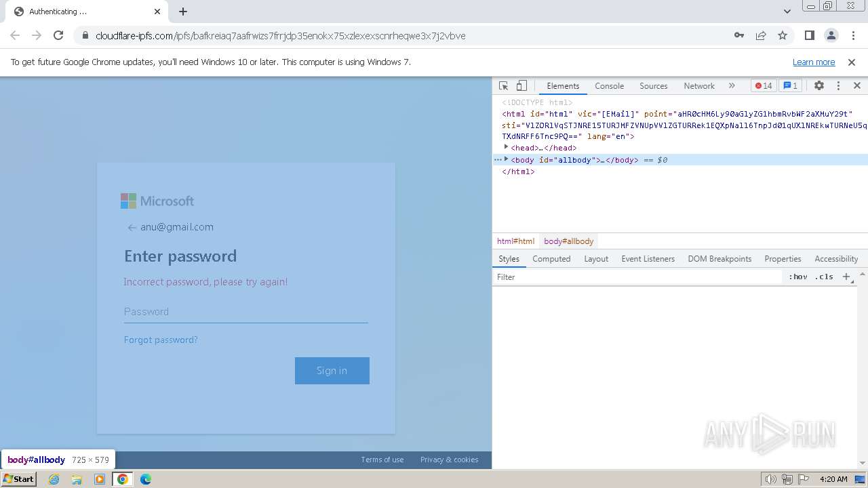Open the Learn more link
868x488 pixels.
click(814, 62)
